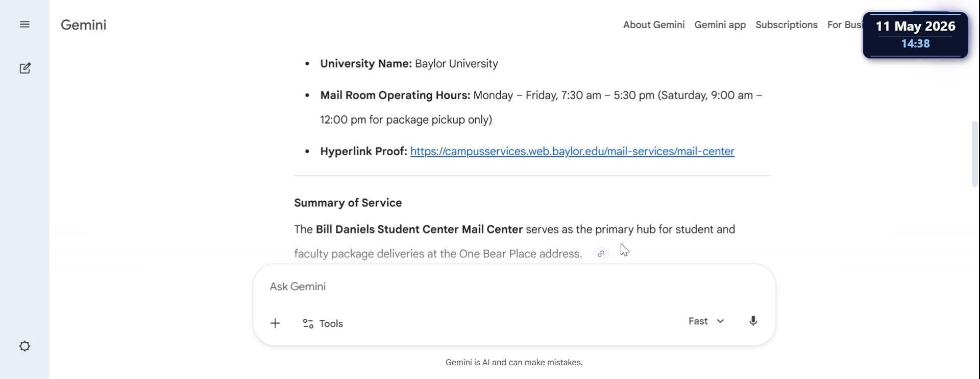Expand the Fast model dropdown
Image resolution: width=980 pixels, height=379 pixels.
706,321
